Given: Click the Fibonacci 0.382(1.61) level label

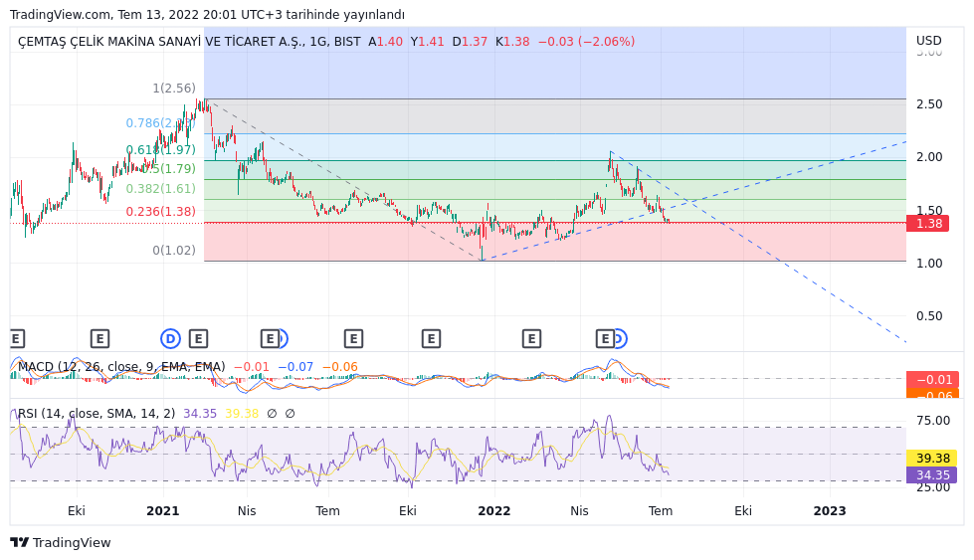Looking at the screenshot, I should click(160, 188).
